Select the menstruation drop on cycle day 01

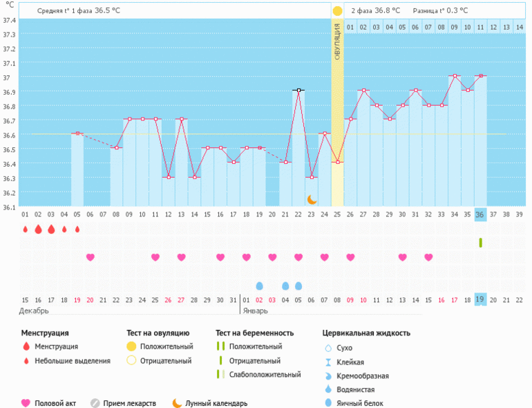[x=25, y=229]
